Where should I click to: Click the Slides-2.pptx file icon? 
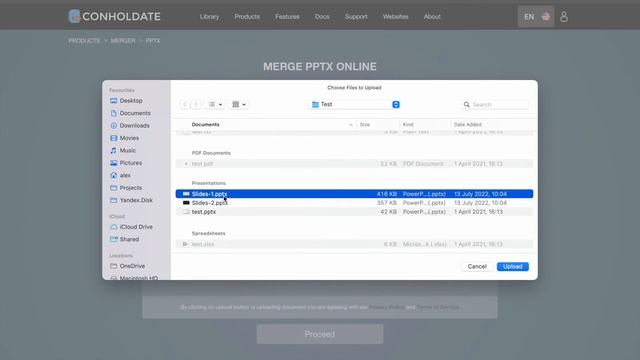186,203
